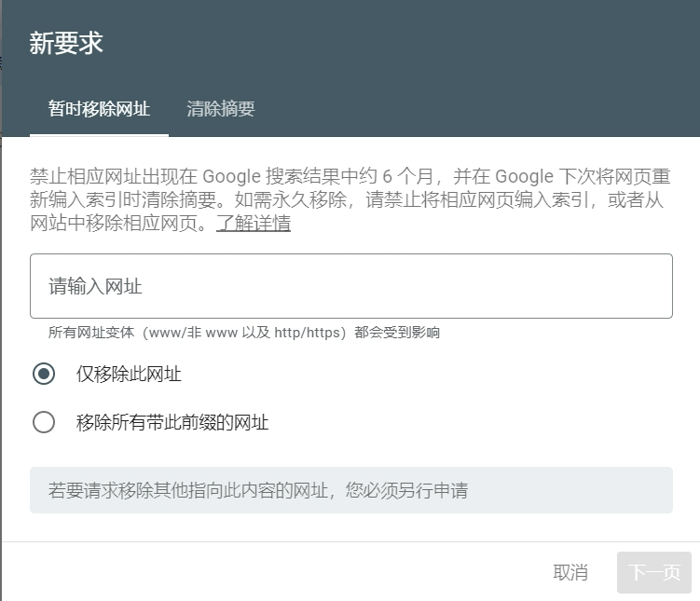
Task: Click the blank space below the second radio option
Action: click(350, 451)
